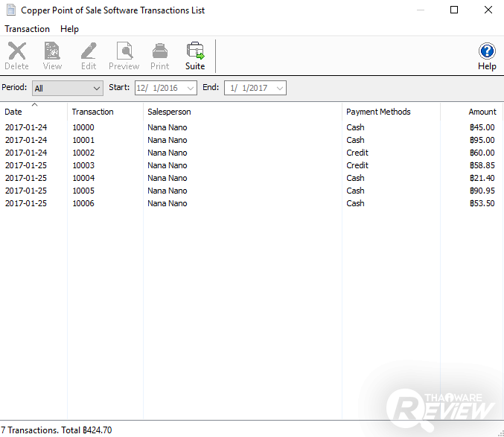This screenshot has height=437, width=504.
Task: Click Credit in transaction 10003's row
Action: click(357, 165)
